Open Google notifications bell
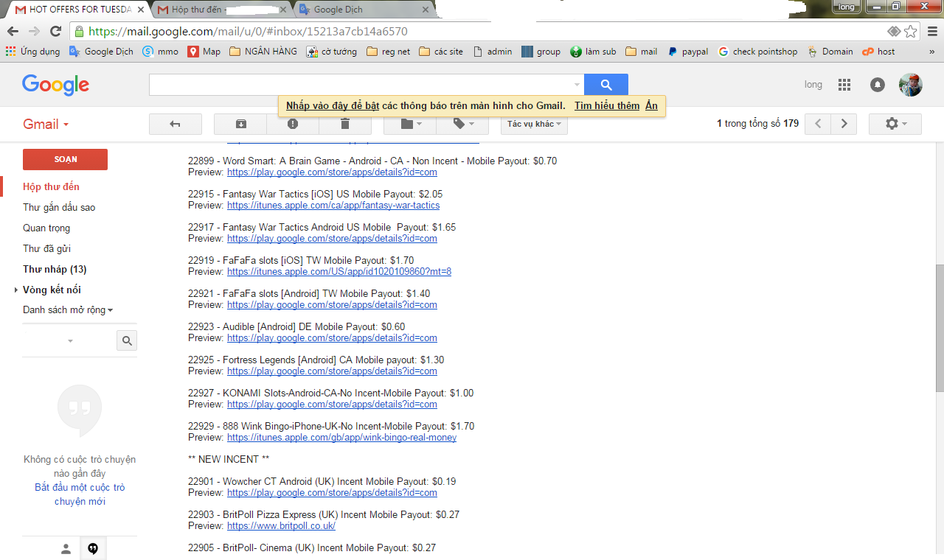Screen dimensions: 944x560 (x=878, y=85)
